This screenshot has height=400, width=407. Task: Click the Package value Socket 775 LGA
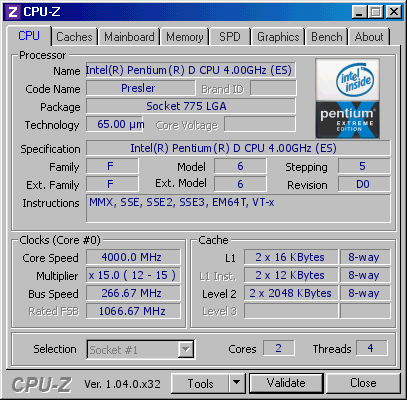[x=191, y=106]
